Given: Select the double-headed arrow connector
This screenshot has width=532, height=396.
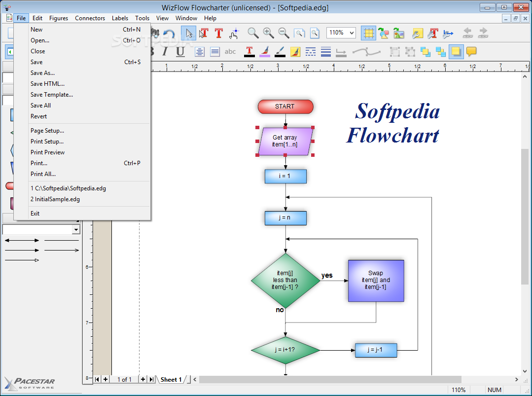Looking at the screenshot, I should pos(22,240).
